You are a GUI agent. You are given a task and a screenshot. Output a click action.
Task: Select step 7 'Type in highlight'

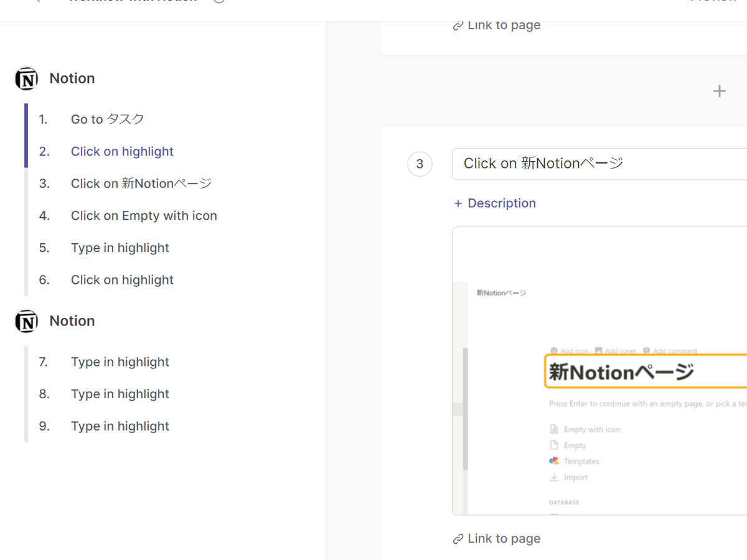[120, 362]
